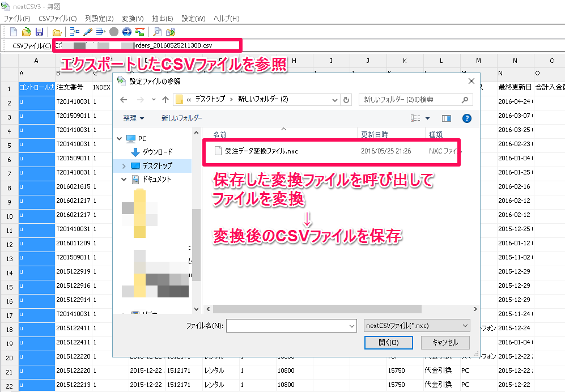Open the nextCSVファイル(*.nxc) file type dropdown
The width and height of the screenshot is (565, 392).
[x=417, y=326]
